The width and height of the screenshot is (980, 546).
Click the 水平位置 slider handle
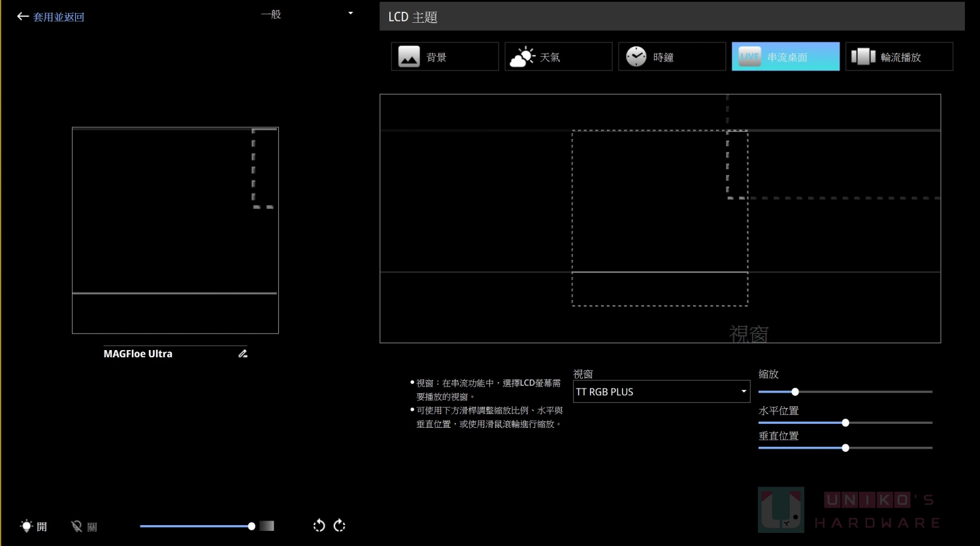(845, 423)
